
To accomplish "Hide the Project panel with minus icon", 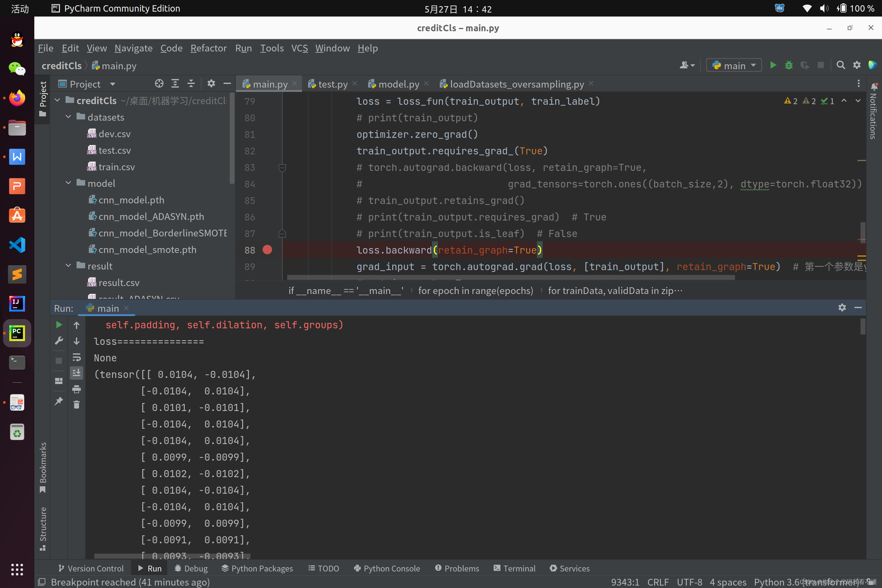I will pyautogui.click(x=227, y=84).
